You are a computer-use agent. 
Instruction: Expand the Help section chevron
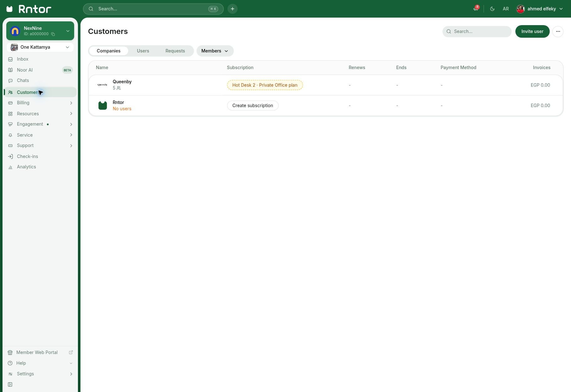click(71, 363)
